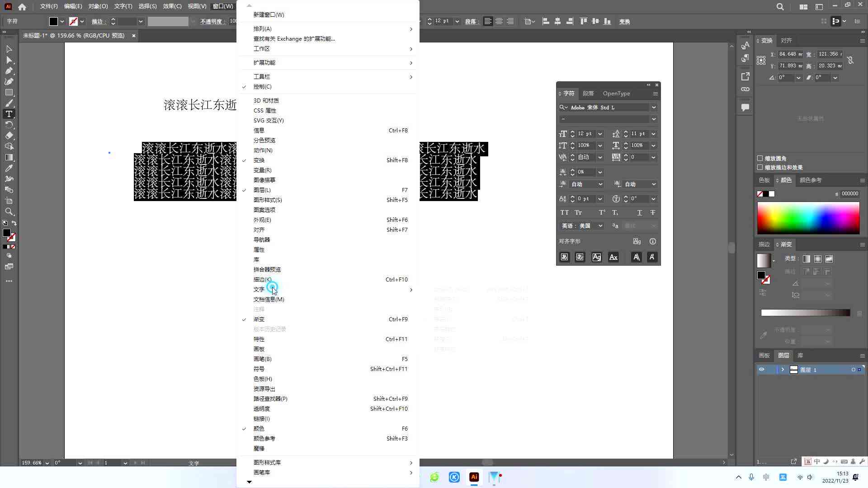Click 查找有关 Exchange 的扩展功能
Image resolution: width=868 pixels, height=488 pixels.
click(328, 39)
